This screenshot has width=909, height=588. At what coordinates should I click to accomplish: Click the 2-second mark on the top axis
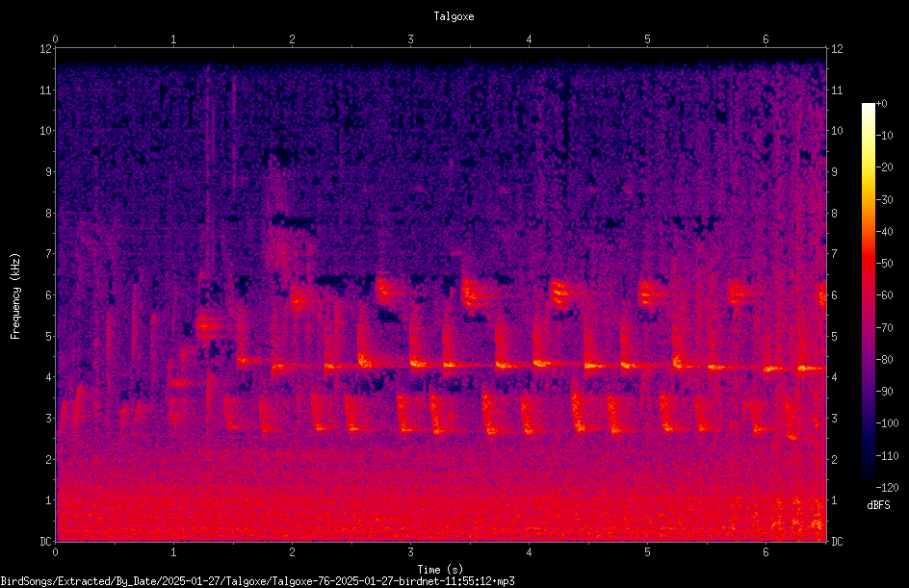pyautogui.click(x=292, y=39)
